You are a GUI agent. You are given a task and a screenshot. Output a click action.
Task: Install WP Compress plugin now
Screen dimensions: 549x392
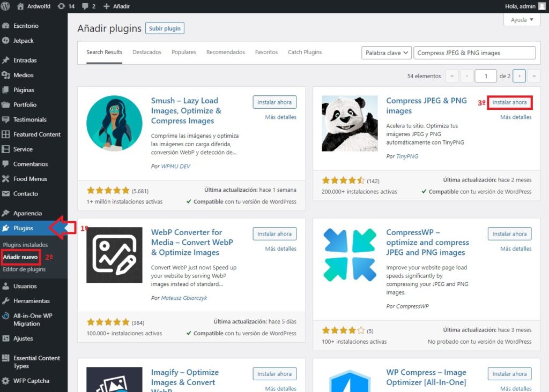509,374
